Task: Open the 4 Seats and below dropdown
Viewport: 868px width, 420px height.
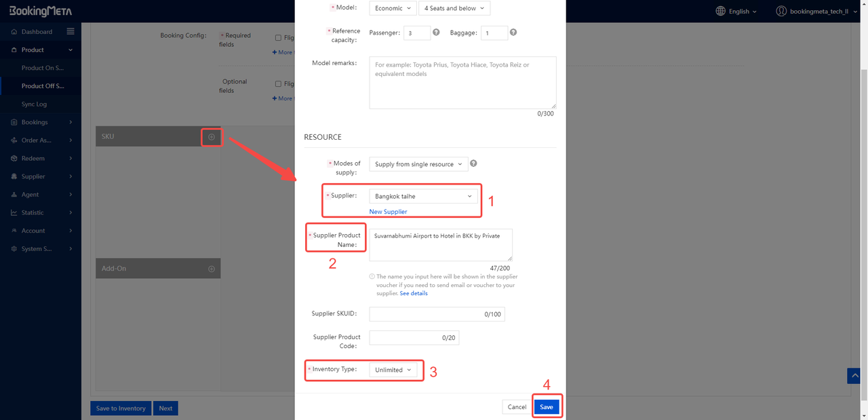Action: (x=454, y=8)
